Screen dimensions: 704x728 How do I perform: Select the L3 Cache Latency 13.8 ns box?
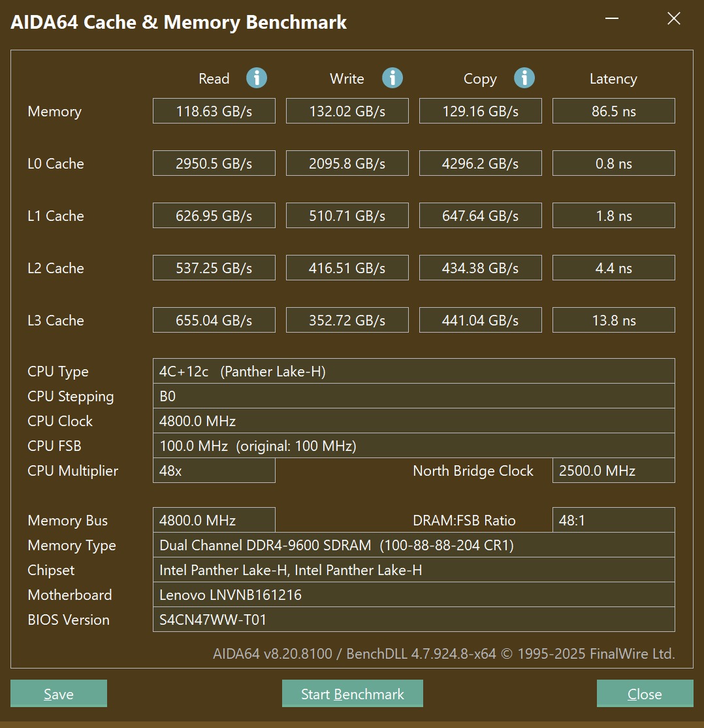point(613,320)
